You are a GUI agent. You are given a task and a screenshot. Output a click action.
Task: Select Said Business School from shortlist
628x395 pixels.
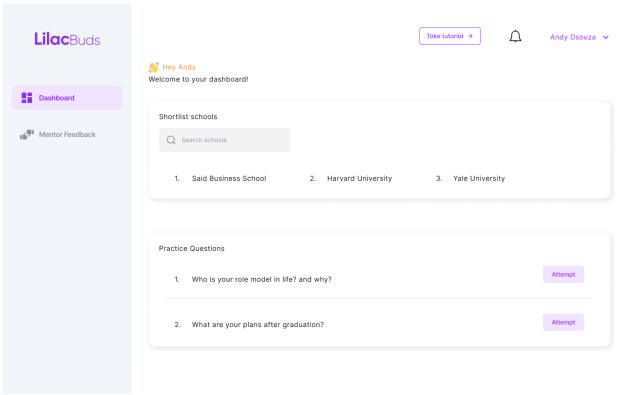[x=229, y=178]
